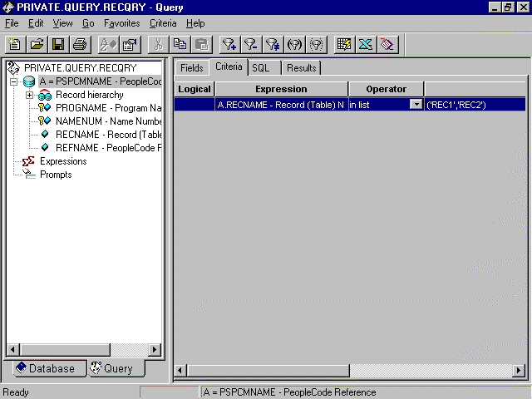532x399 pixels.
Task: Click criteria grid scrollbar right arrow
Action: tap(519, 370)
